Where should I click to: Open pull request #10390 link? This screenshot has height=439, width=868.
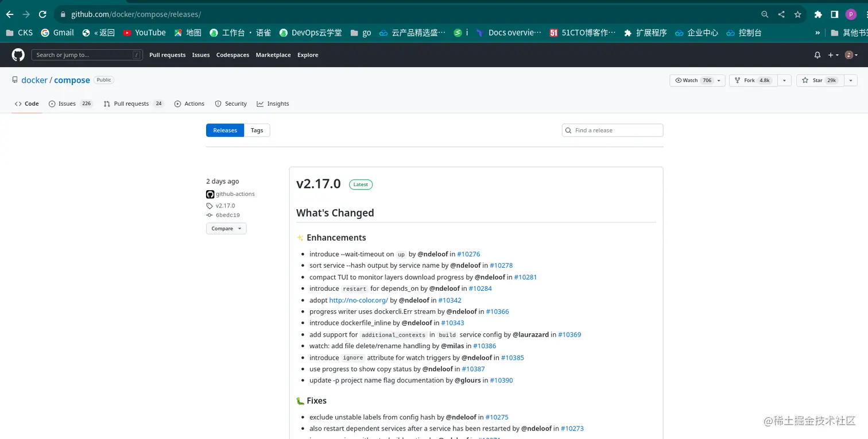[x=501, y=380]
